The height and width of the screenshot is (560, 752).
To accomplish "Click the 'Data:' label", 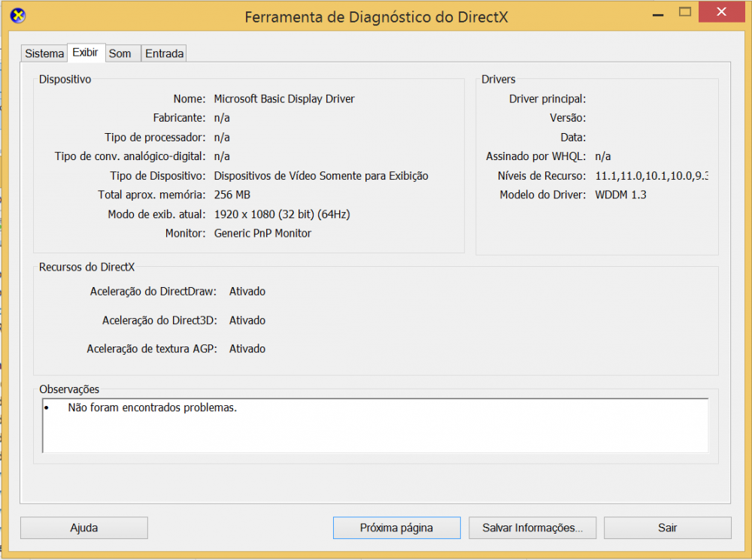I will tap(573, 137).
